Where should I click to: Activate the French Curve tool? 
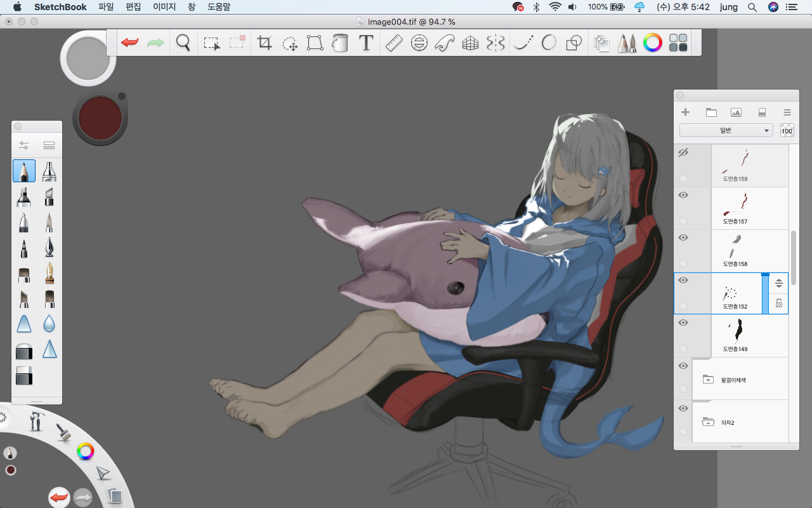pyautogui.click(x=444, y=43)
